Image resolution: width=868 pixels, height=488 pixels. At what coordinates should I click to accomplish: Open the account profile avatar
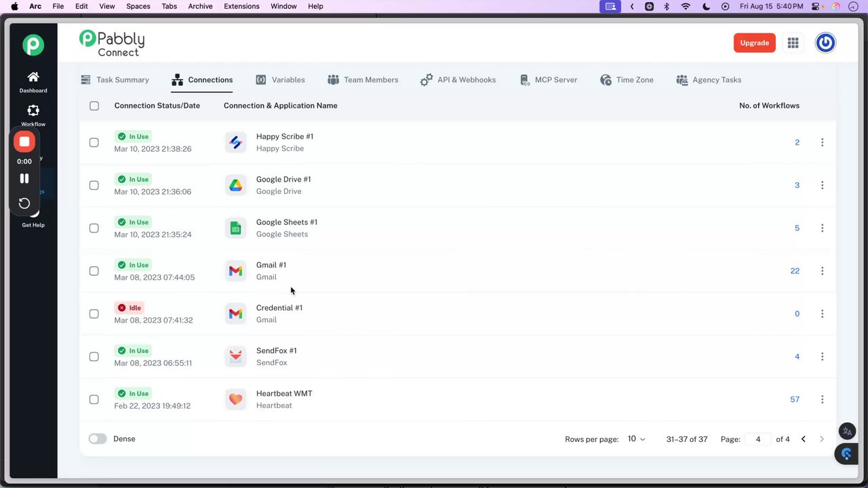tap(825, 43)
